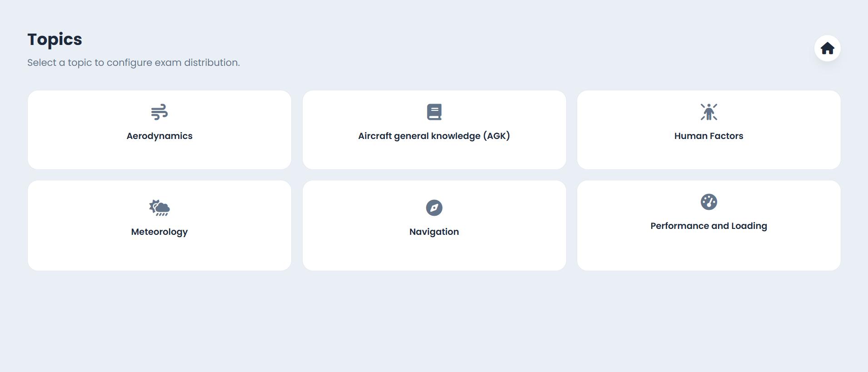Viewport: 868px width, 372px height.
Task: Click the wind icon for Aerodynamics
Action: 160,112
